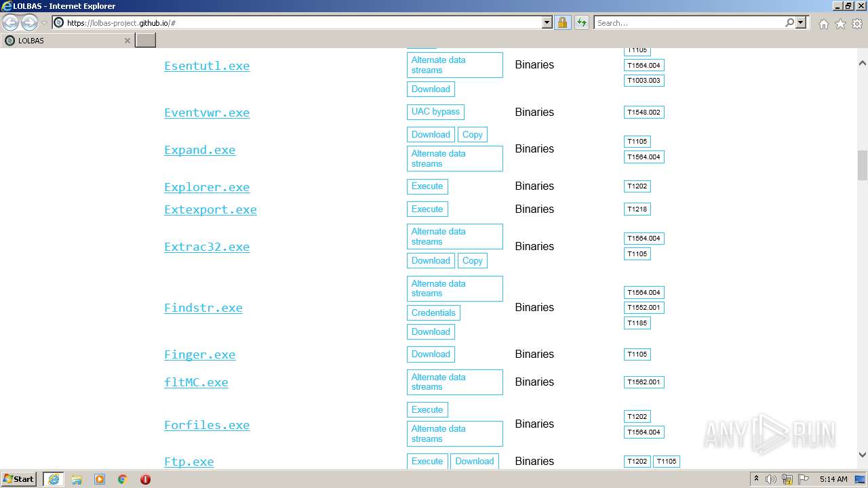The width and height of the screenshot is (868, 488).
Task: Click T1202 badge for Explorer.exe
Action: tap(637, 186)
